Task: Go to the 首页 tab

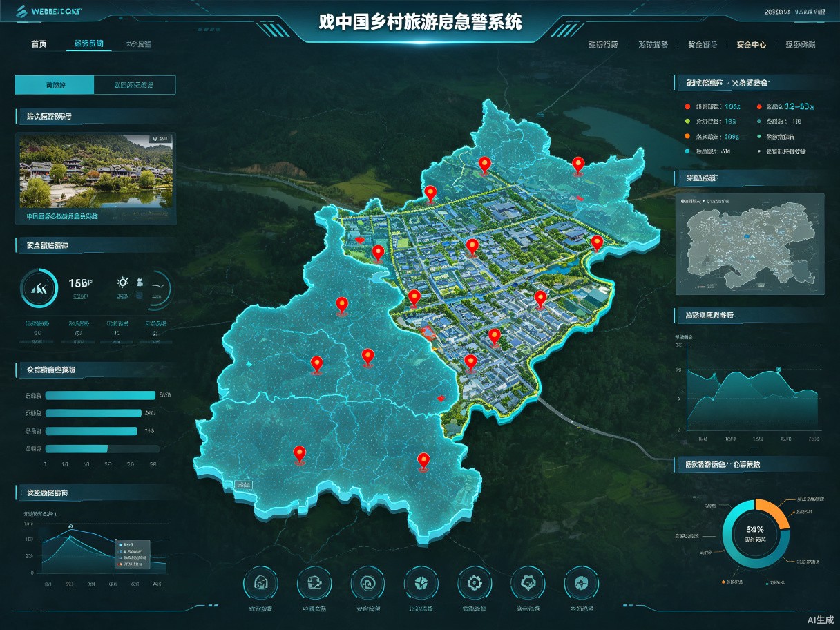Action: [39, 44]
